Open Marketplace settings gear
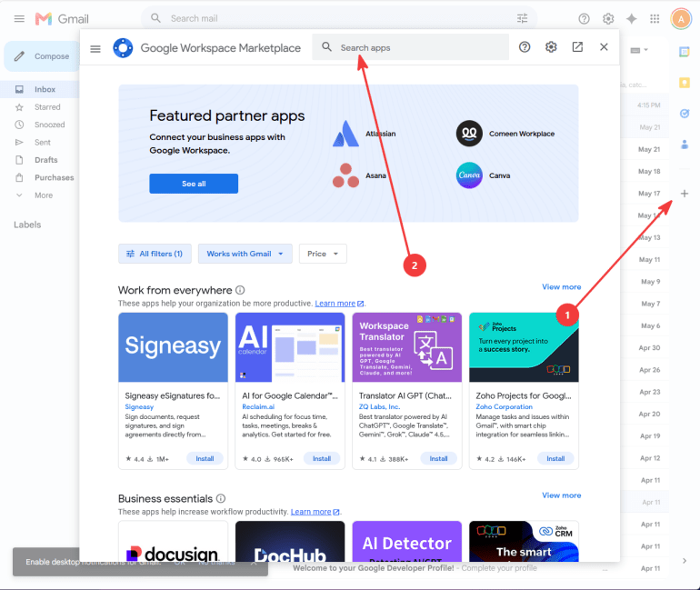 coord(551,47)
